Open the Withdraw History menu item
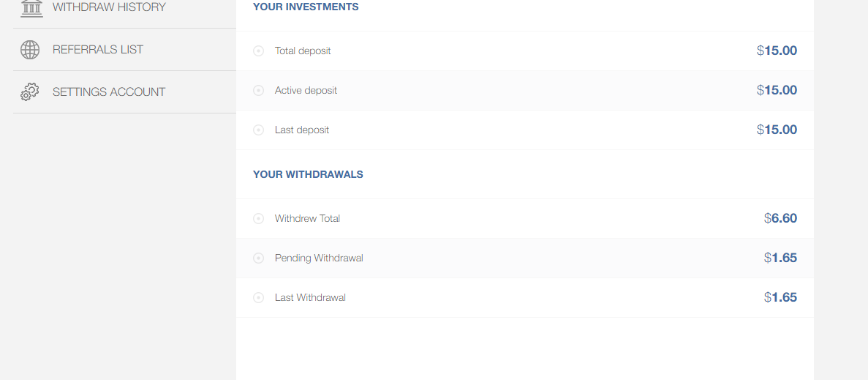 109,7
